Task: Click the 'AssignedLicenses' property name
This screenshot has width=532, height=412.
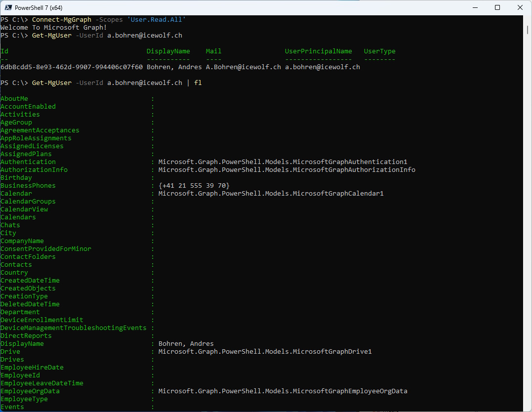Action: pos(32,146)
